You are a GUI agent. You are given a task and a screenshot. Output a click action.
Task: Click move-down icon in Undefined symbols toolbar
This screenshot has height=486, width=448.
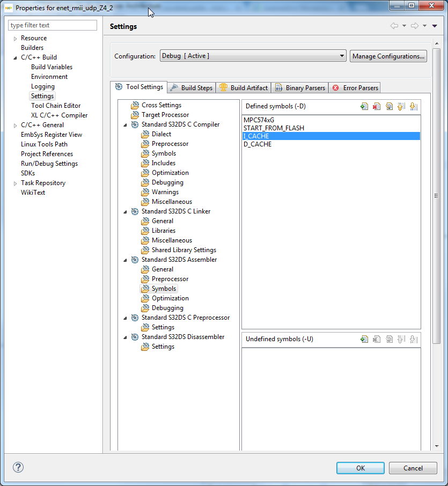click(x=414, y=340)
